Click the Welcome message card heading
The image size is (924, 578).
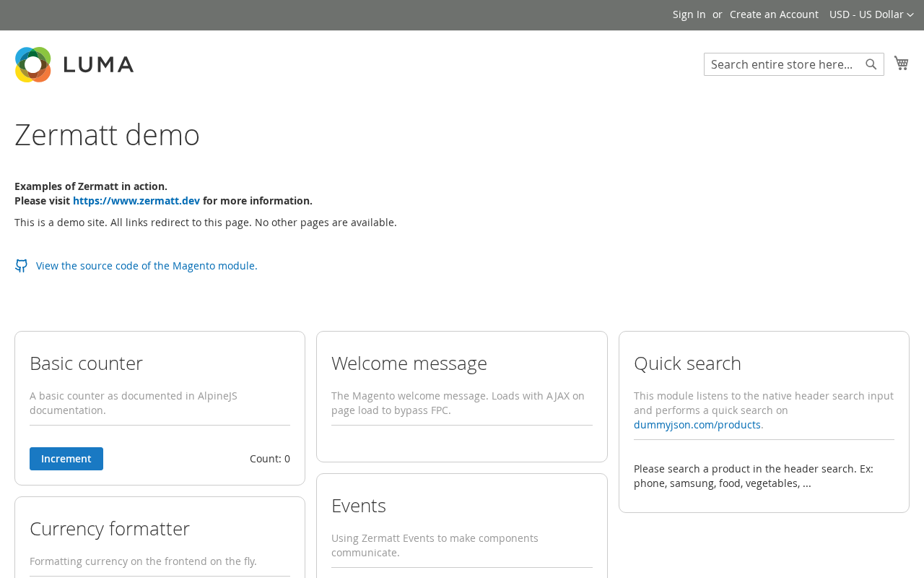coord(409,363)
